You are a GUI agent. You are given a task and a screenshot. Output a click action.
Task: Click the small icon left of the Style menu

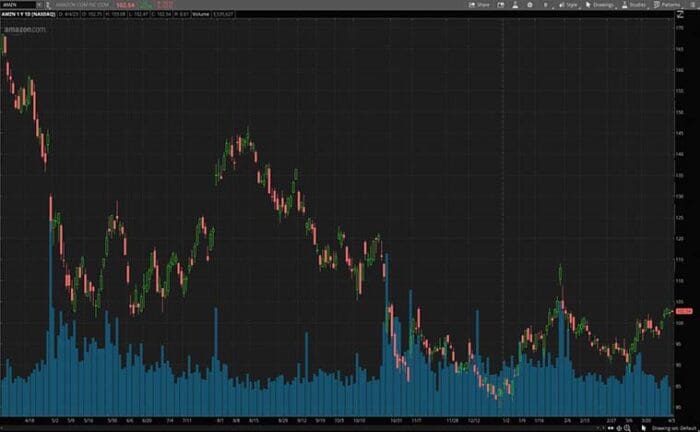coord(545,4)
